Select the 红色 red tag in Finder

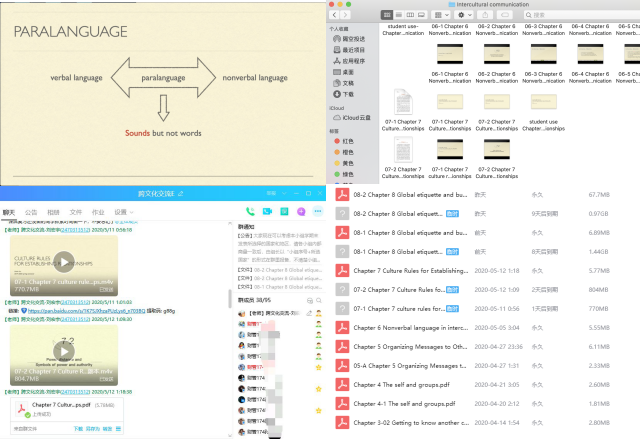click(343, 141)
